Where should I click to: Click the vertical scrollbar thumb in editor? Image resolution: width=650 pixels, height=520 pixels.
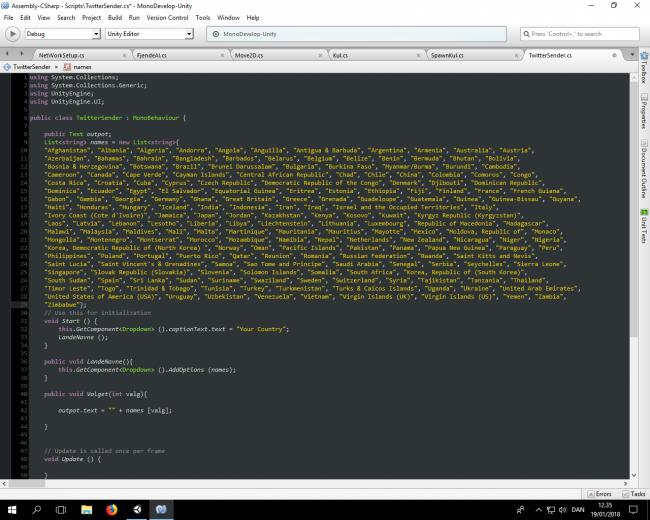tap(634, 209)
